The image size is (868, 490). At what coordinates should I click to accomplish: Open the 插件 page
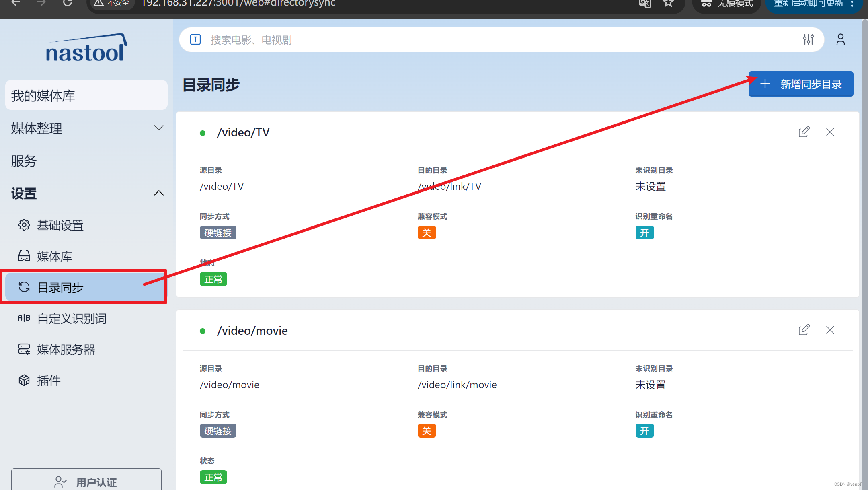click(x=48, y=381)
